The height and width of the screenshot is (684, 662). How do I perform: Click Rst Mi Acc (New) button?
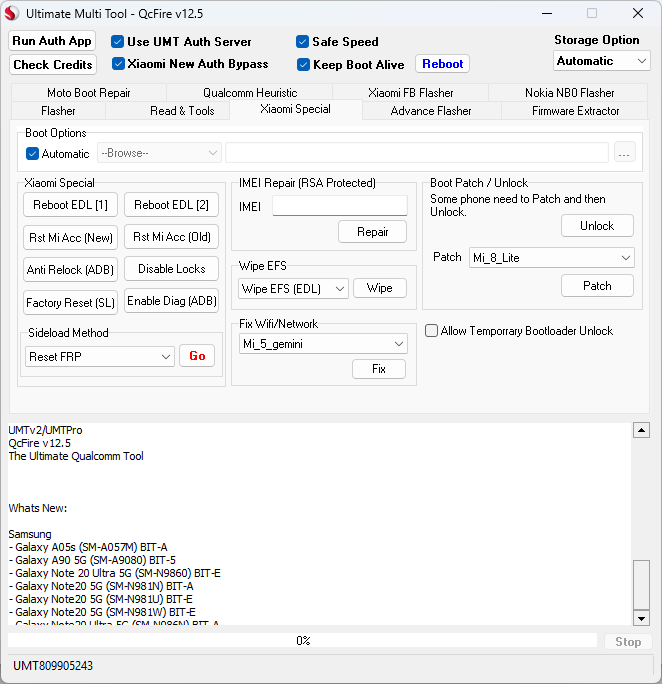coord(70,237)
